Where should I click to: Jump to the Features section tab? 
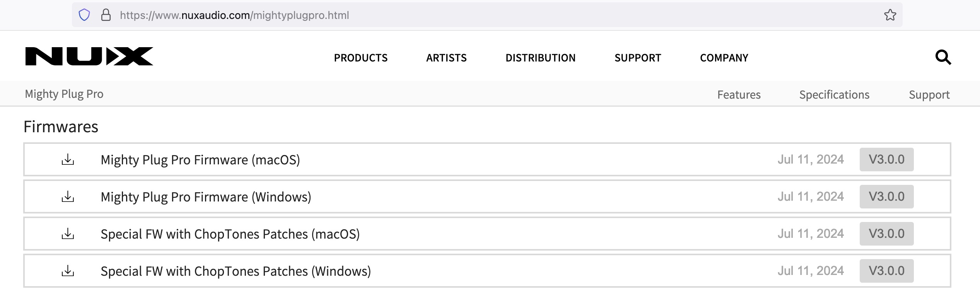[739, 95]
